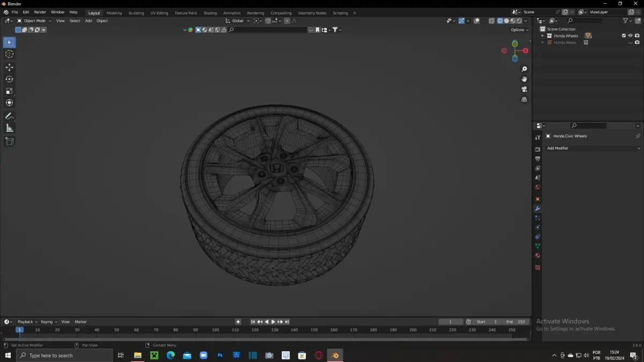Pick the Annotate tool
The height and width of the screenshot is (362, 644).
click(9, 116)
